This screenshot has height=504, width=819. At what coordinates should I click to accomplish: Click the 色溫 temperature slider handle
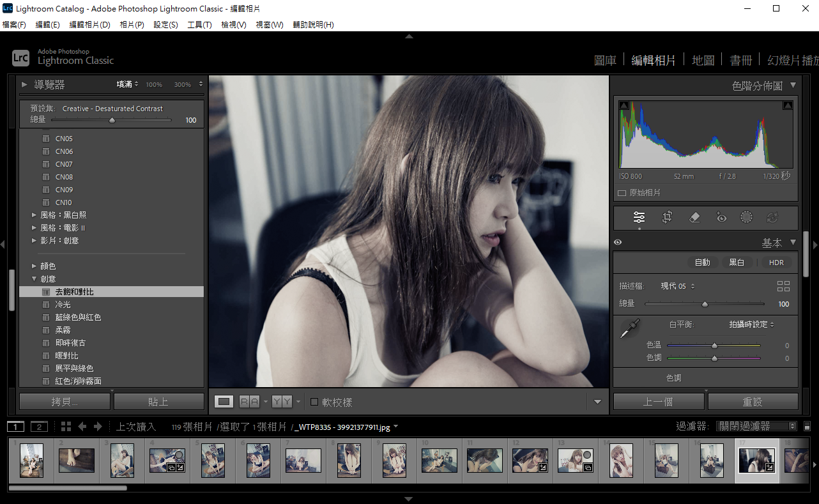point(714,346)
